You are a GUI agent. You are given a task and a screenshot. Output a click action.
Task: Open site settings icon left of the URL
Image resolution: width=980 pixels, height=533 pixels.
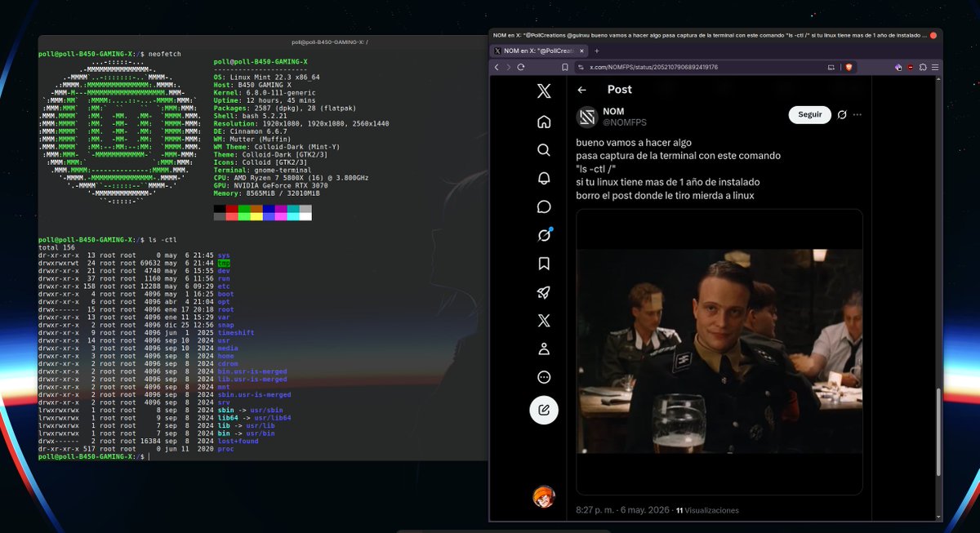coord(581,67)
